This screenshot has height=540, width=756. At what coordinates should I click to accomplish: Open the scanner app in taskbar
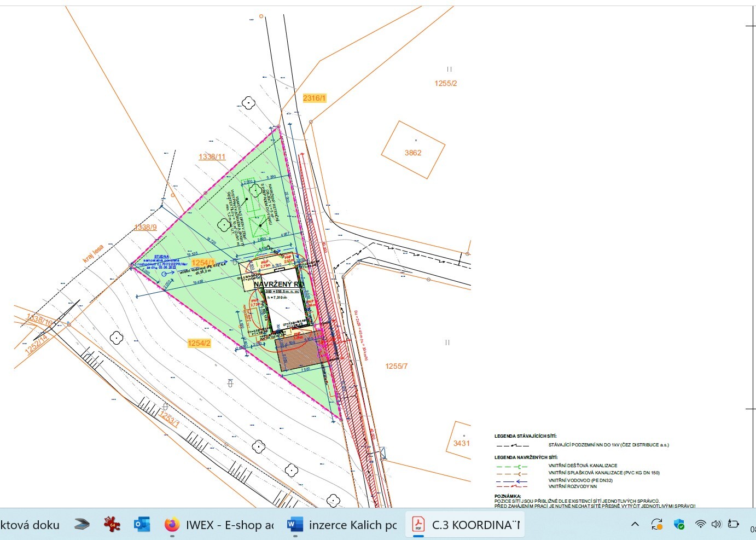[82, 525]
